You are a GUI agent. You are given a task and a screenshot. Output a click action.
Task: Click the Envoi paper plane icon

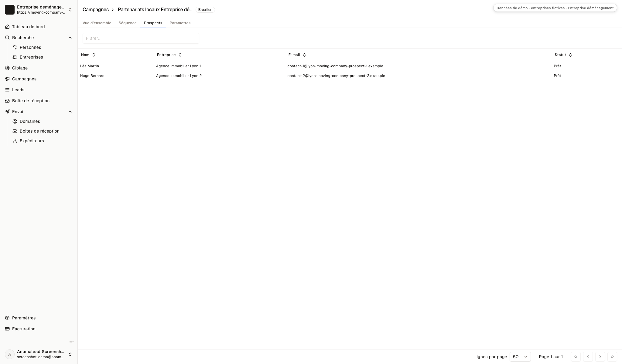pos(7,112)
